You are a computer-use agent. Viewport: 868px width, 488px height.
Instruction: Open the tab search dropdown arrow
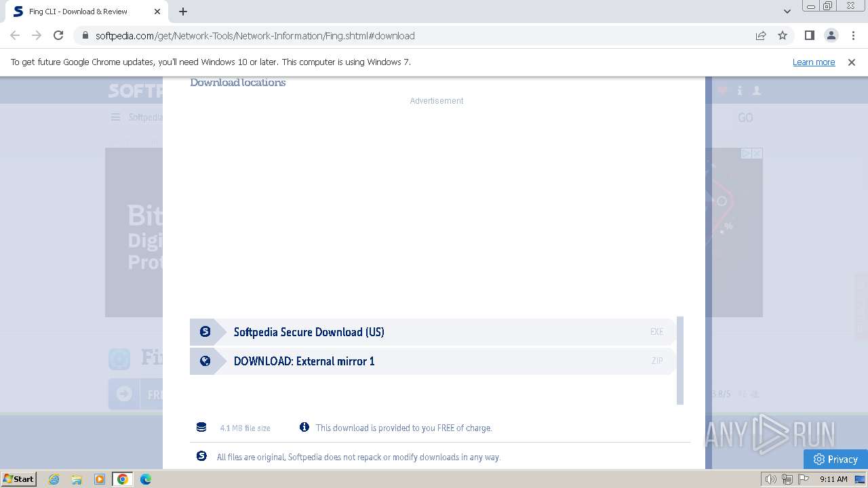[x=787, y=12]
